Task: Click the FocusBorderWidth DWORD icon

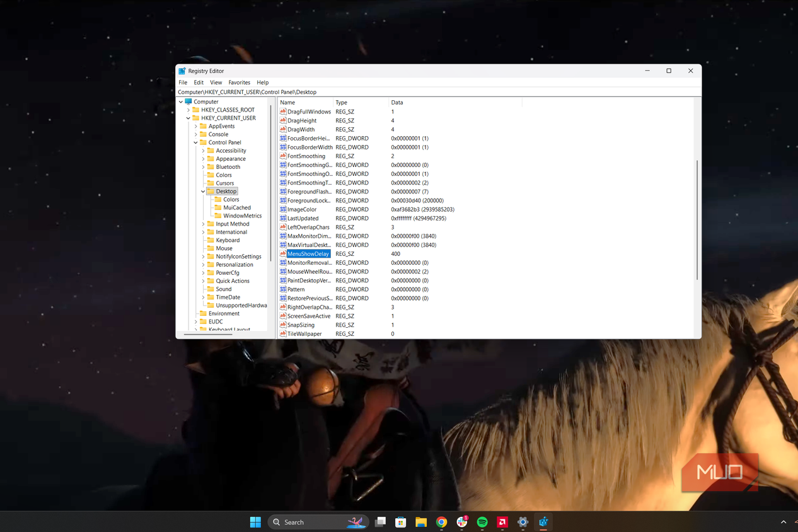Action: (x=283, y=147)
